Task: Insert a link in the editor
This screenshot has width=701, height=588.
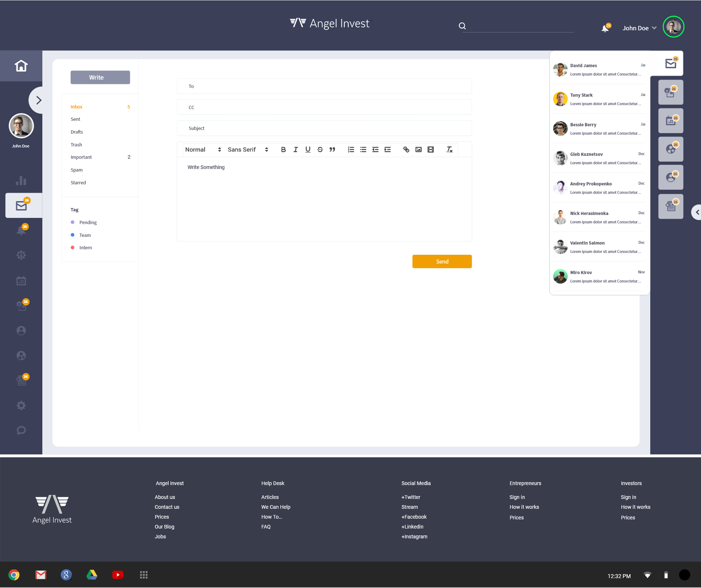Action: coord(406,150)
